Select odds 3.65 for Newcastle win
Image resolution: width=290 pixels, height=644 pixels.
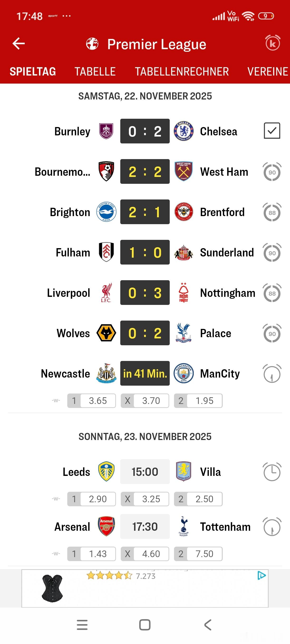click(92, 401)
